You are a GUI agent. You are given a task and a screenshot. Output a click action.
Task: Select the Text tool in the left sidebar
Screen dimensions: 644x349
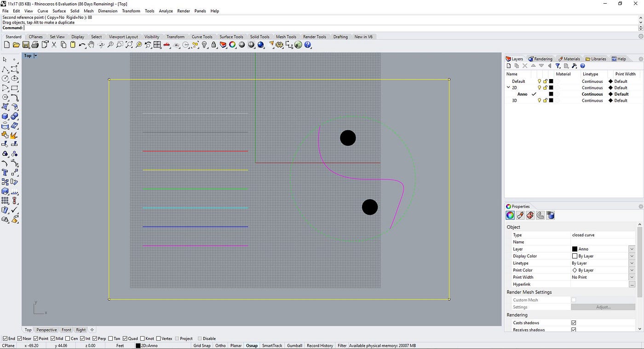(5, 172)
